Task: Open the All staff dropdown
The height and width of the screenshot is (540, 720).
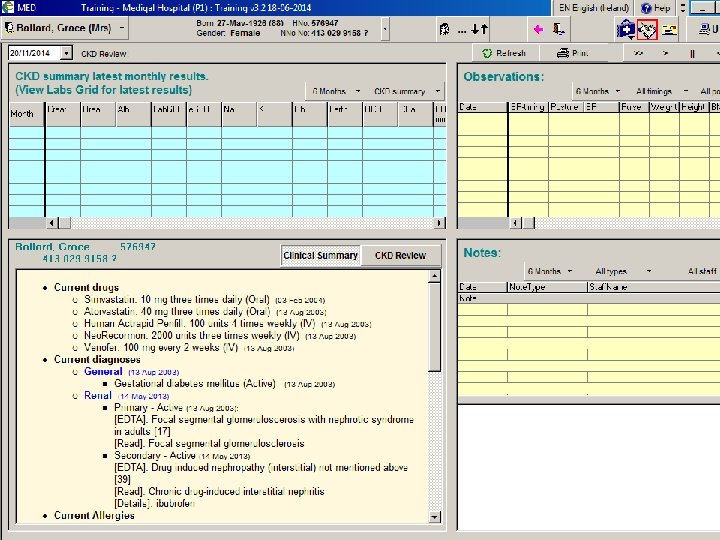Action: coord(703,271)
